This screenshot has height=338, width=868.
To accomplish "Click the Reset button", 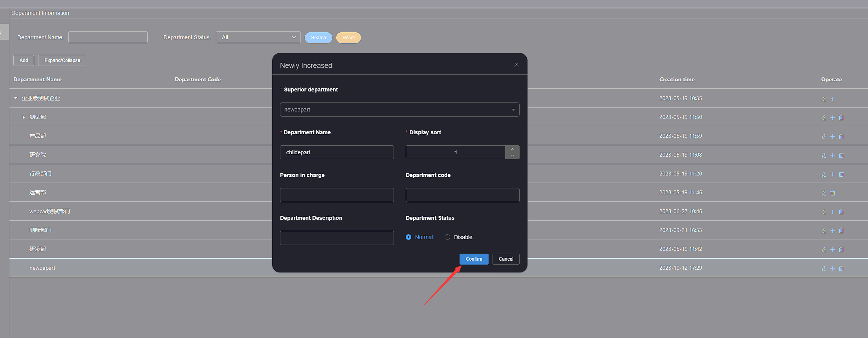I will [348, 38].
